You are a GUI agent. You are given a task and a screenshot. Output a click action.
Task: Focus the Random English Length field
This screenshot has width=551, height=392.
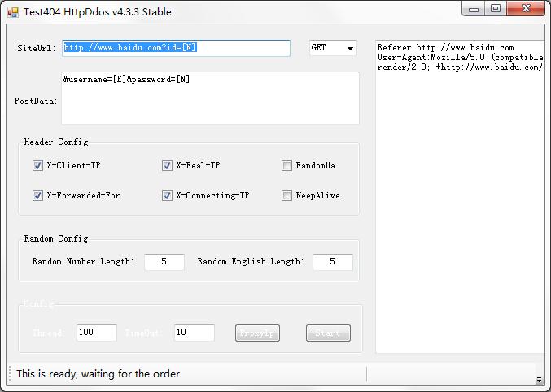tap(332, 262)
